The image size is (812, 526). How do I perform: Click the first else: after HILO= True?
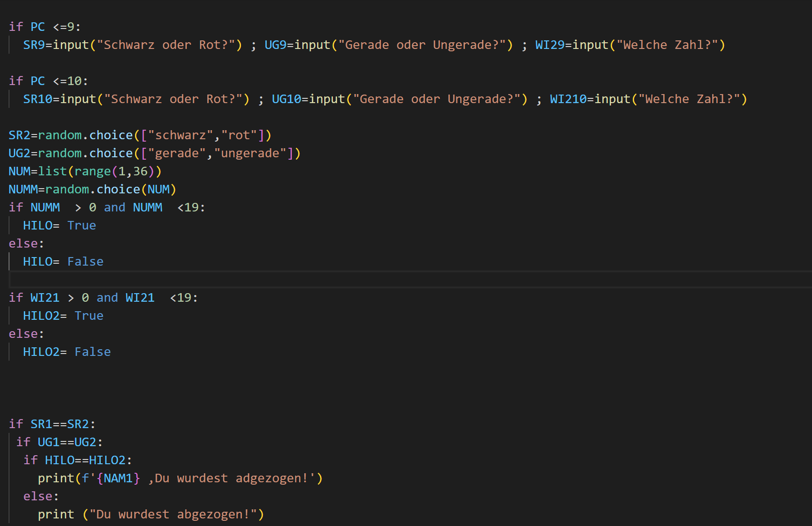27,244
